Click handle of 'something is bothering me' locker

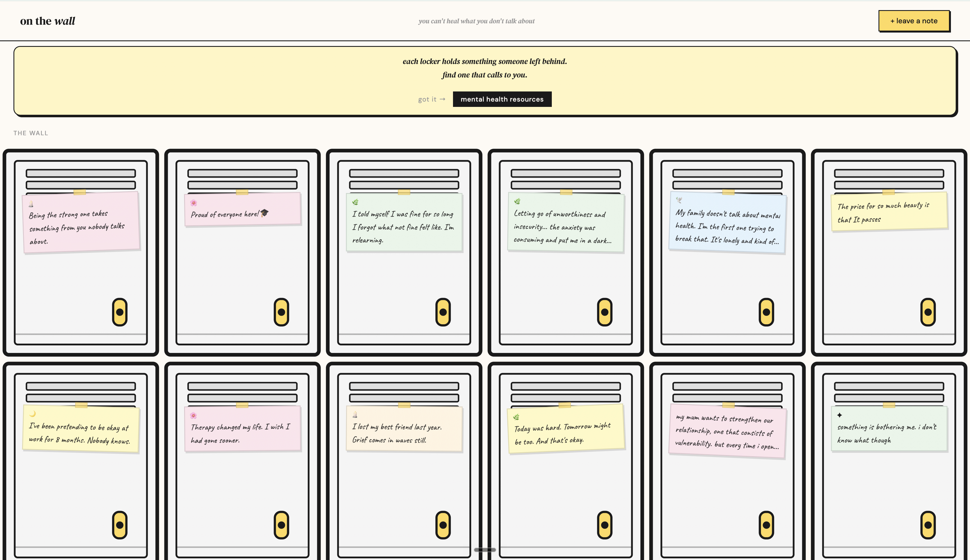pyautogui.click(x=928, y=525)
